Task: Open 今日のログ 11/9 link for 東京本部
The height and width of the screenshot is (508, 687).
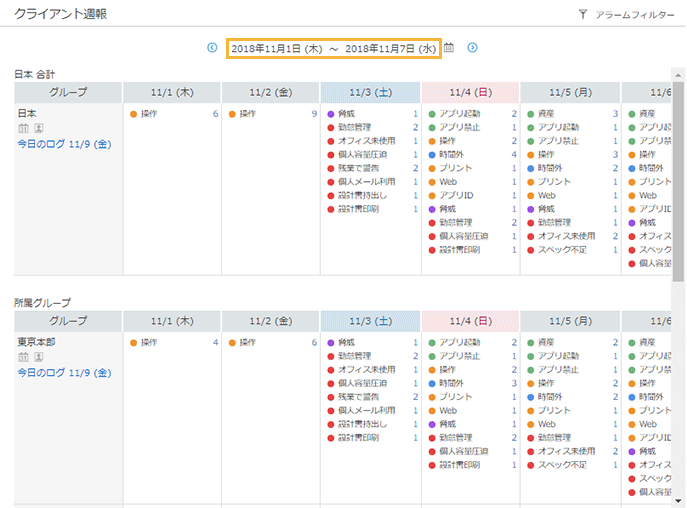Action: tap(64, 373)
